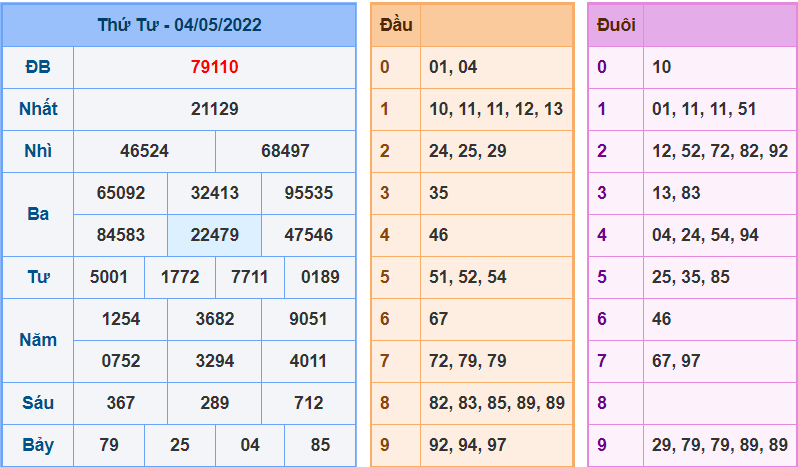Select third prize number 65092

(121, 193)
